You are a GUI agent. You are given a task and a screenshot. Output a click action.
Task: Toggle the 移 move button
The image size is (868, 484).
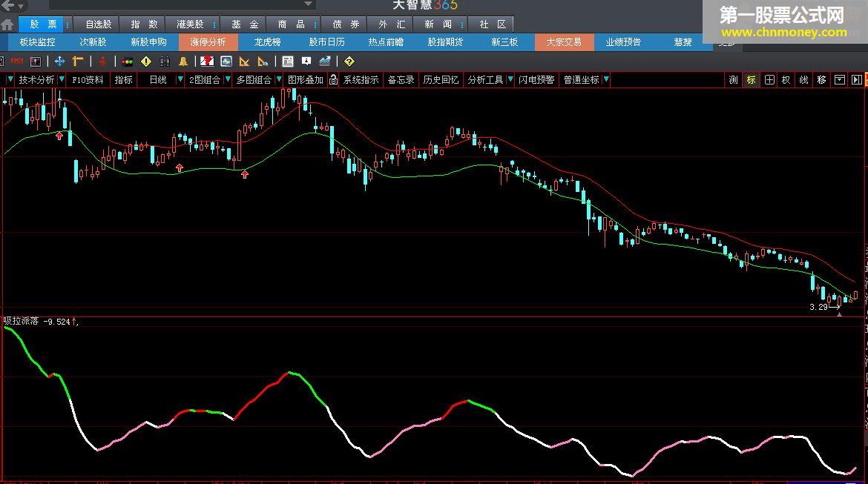tap(821, 79)
